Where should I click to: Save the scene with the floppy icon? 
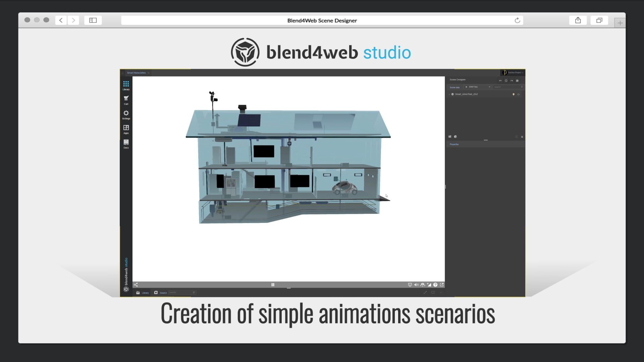coord(517,81)
